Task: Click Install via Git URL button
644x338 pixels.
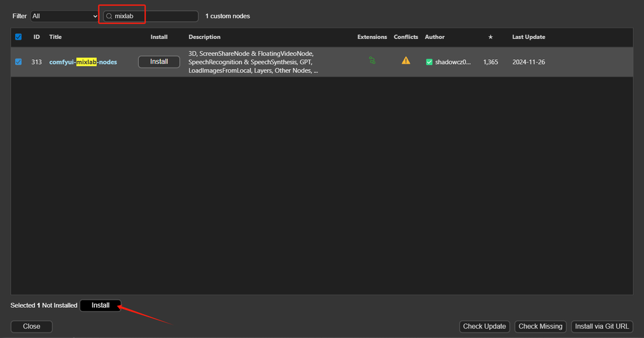Action: tap(602, 326)
